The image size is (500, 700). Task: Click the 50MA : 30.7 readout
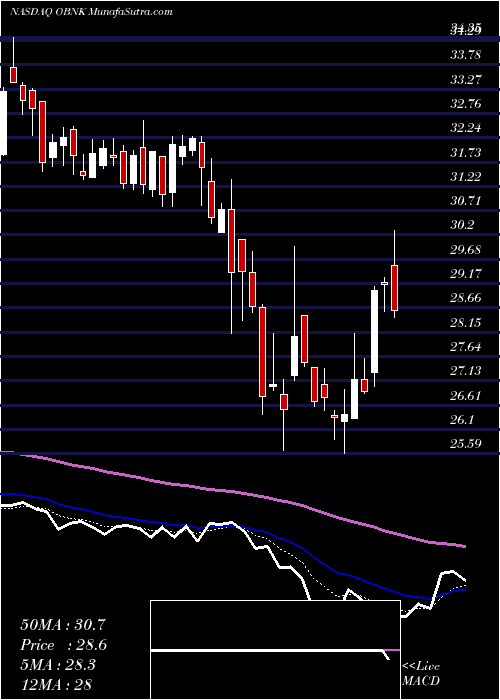click(x=63, y=625)
